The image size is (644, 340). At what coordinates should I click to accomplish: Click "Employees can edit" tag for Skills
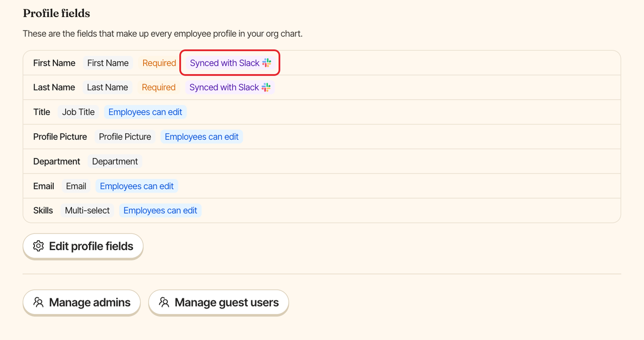click(160, 210)
